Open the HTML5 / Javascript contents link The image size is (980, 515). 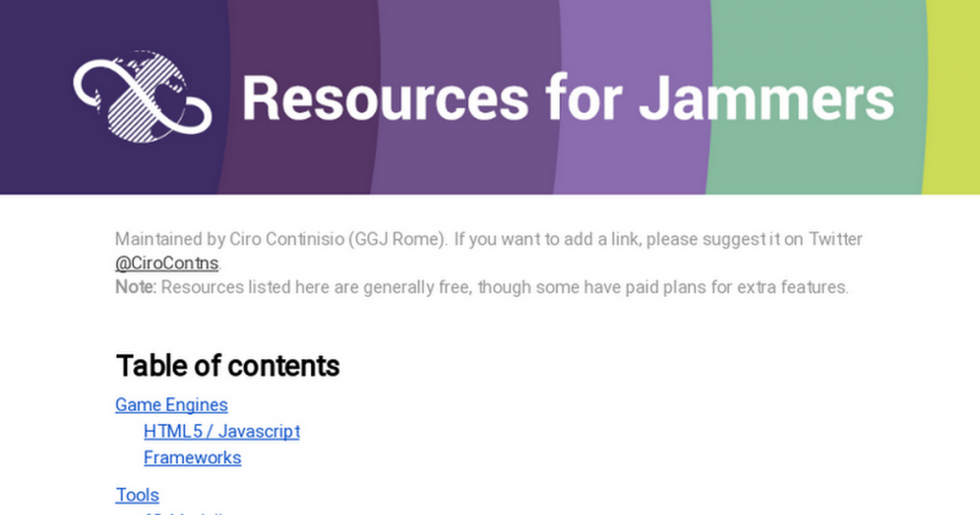pos(222,432)
